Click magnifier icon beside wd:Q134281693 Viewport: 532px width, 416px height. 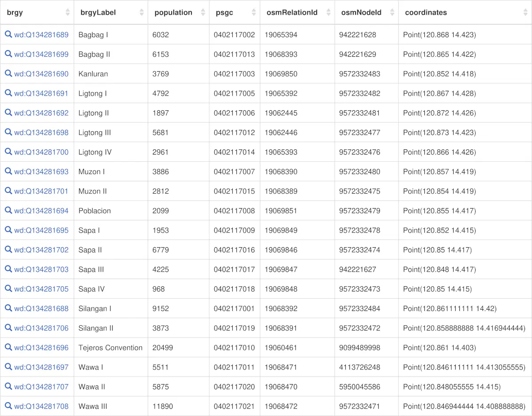8,171
